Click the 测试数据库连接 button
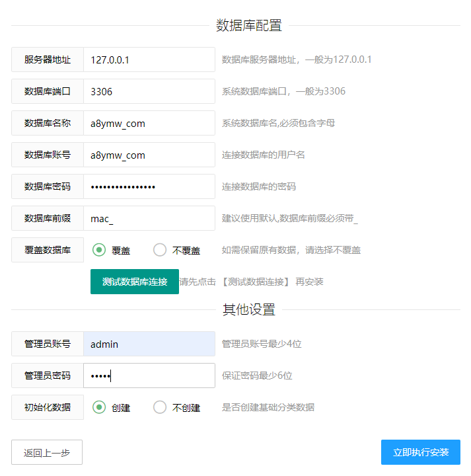Screen dimensions: 471x476 [x=135, y=282]
